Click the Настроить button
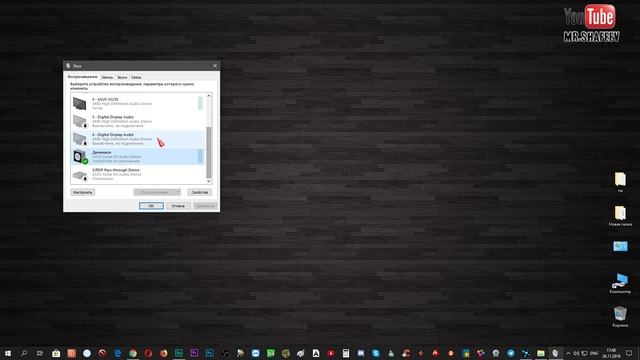Screen dimensions: 640x360 pyautogui.click(x=83, y=192)
